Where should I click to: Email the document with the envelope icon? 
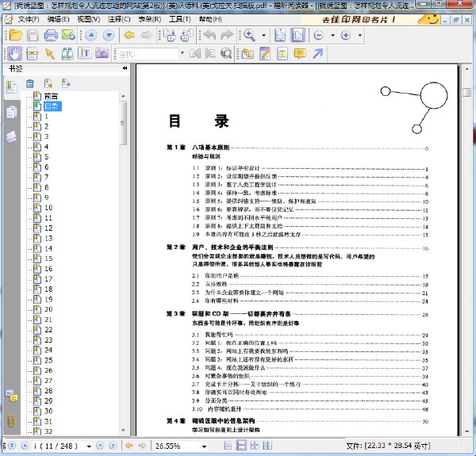(68, 35)
